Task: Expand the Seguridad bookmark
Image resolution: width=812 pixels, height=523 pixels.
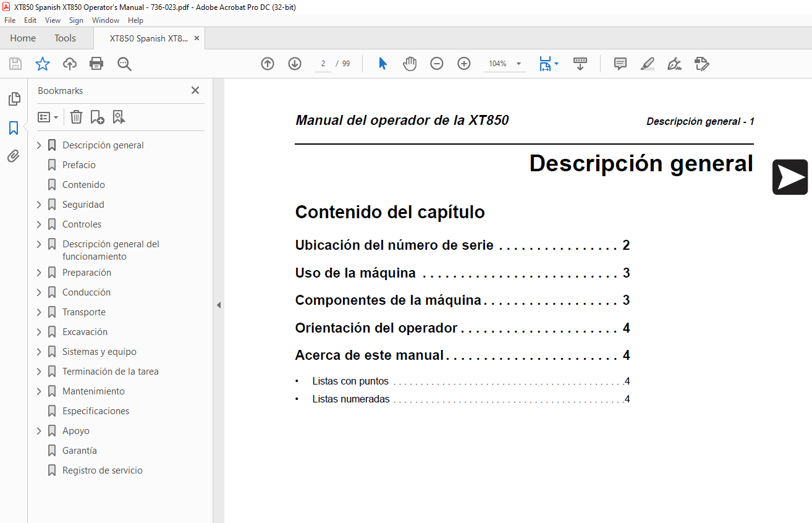Action: tap(39, 205)
